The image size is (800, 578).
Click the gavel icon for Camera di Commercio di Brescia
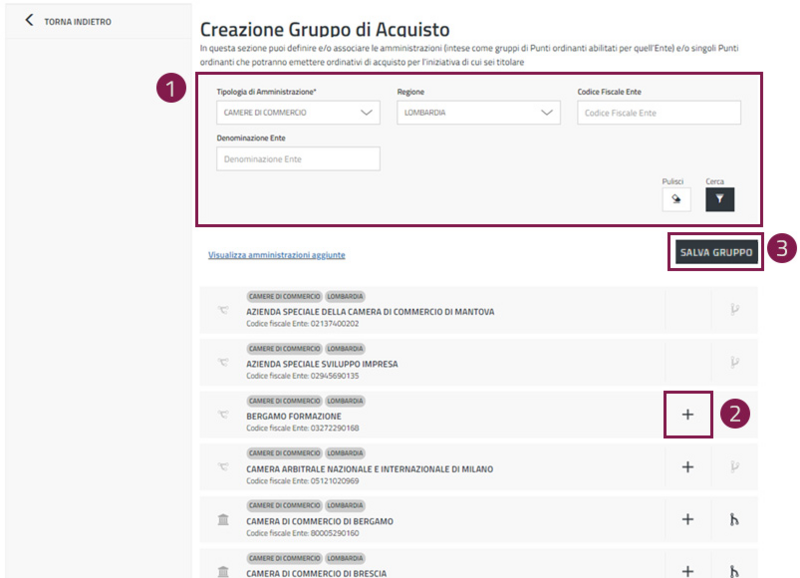click(x=735, y=568)
